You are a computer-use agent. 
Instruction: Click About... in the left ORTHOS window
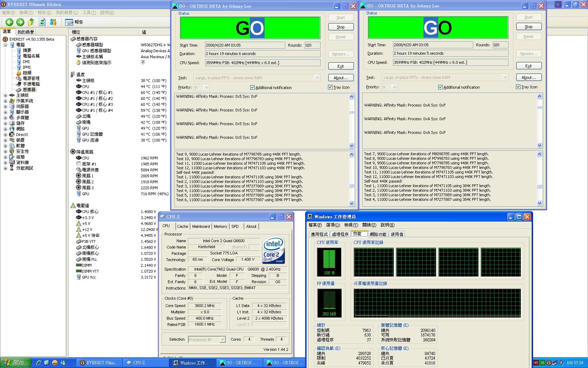341,78
